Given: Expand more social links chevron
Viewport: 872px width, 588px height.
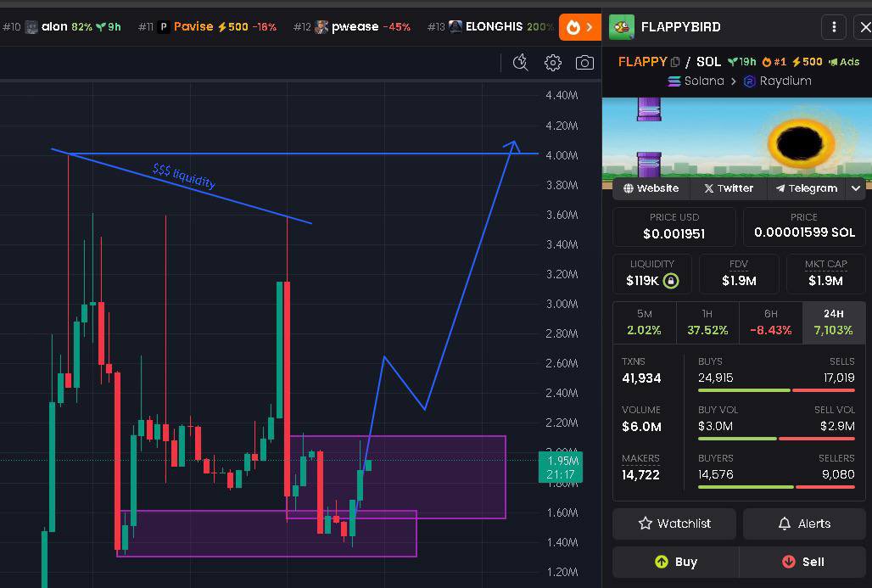Looking at the screenshot, I should pyautogui.click(x=855, y=188).
